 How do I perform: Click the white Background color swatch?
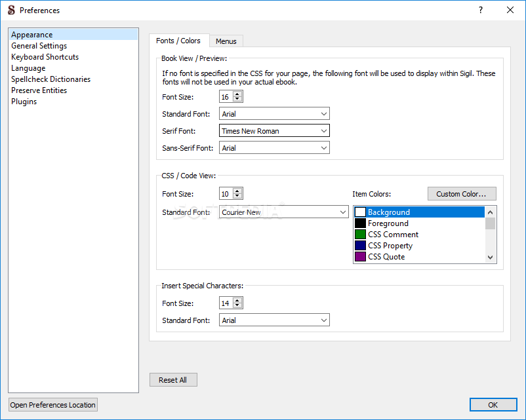point(360,212)
